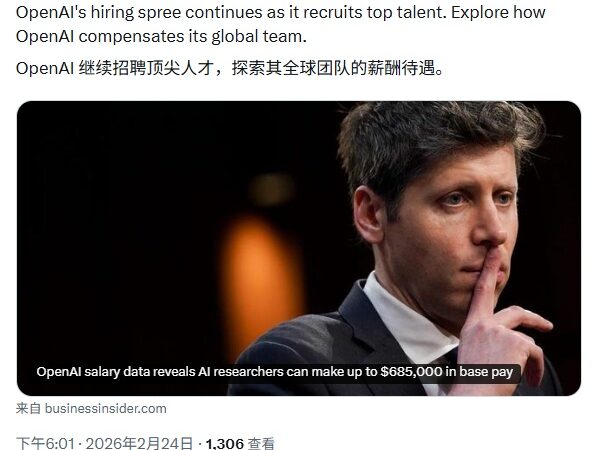This screenshot has height=450, width=596.
Task: Click the text "Explore how OpenAI compensates"
Action: click(281, 24)
